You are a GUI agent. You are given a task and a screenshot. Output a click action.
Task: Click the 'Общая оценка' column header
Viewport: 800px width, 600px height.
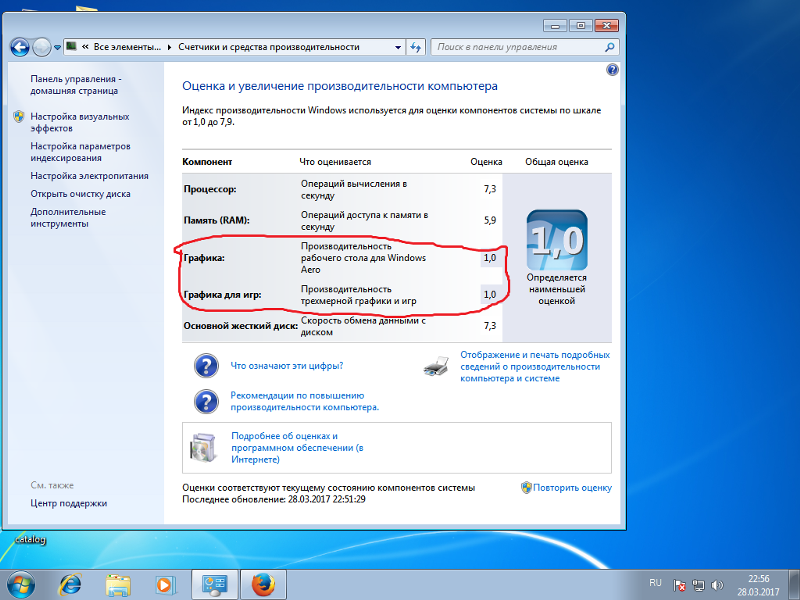point(557,162)
